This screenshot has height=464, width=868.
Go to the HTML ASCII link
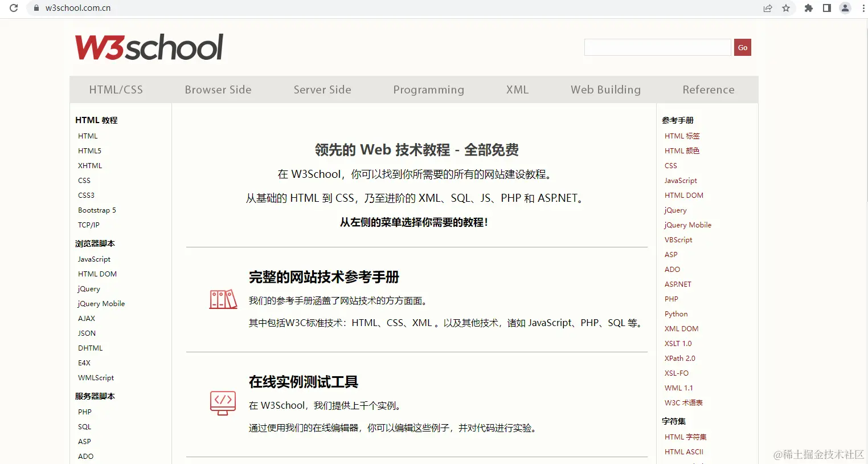684,452
